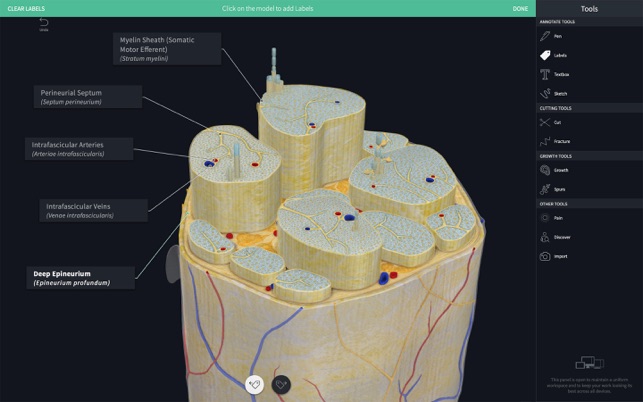This screenshot has width=643, height=402.
Task: Click the Perineurial Septum label
Action: (x=86, y=97)
